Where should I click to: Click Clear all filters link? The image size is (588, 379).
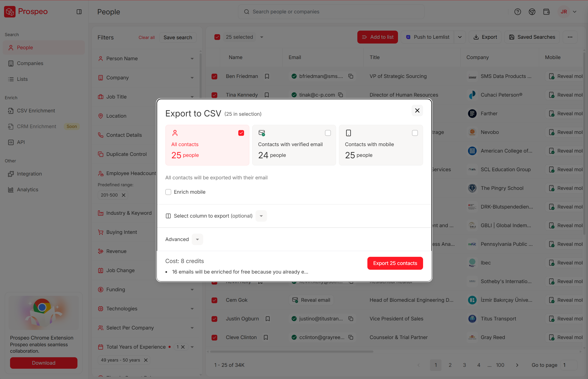tap(146, 37)
